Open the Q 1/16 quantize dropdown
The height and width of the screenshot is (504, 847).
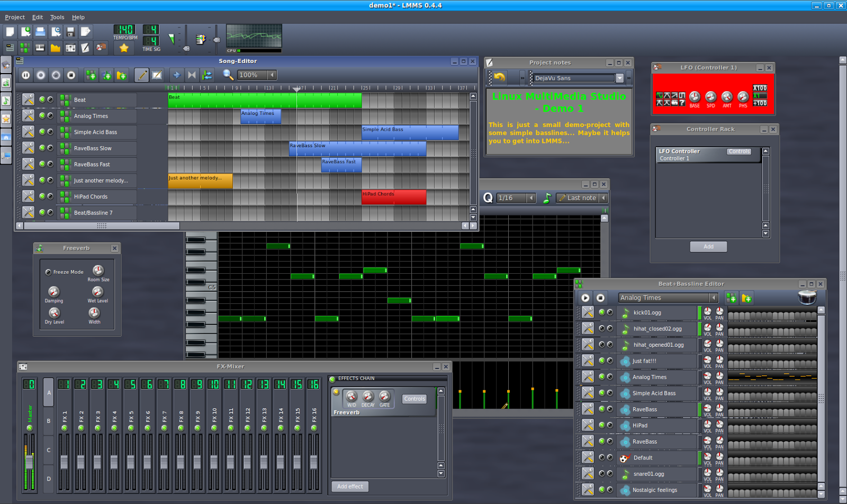pos(531,197)
